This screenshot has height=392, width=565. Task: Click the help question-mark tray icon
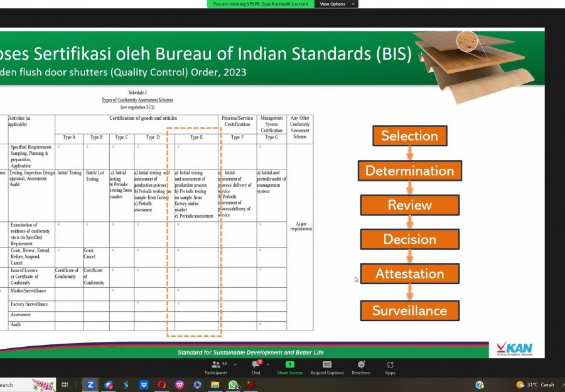pos(480,385)
